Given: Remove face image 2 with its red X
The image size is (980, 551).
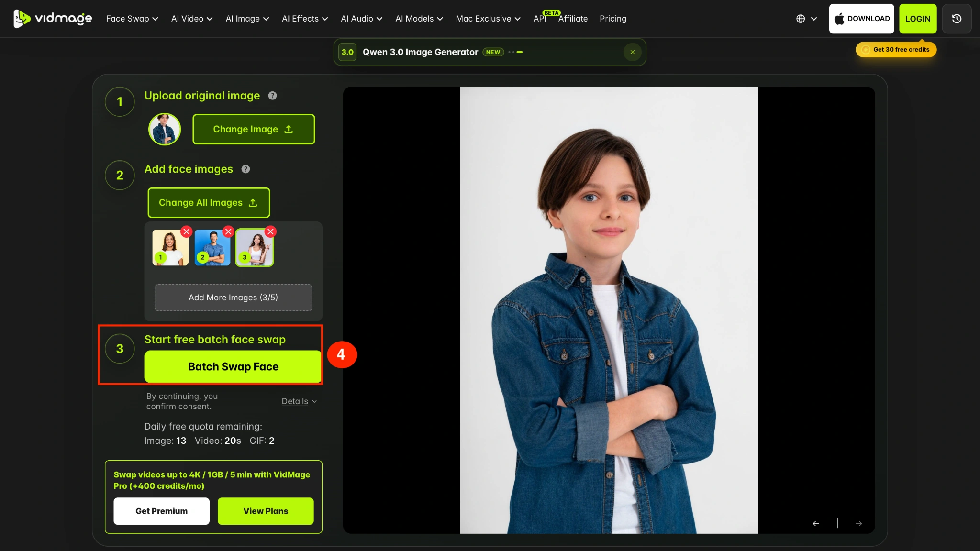Looking at the screenshot, I should click(x=228, y=232).
